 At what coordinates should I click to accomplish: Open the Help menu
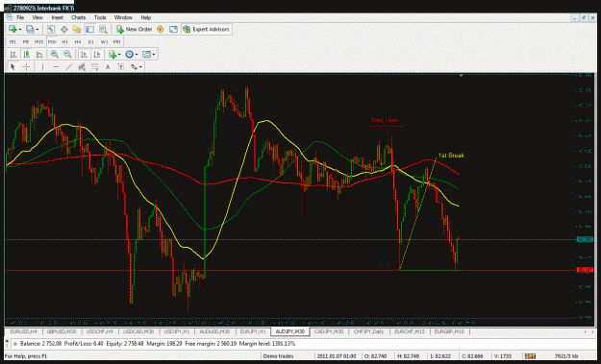point(145,17)
